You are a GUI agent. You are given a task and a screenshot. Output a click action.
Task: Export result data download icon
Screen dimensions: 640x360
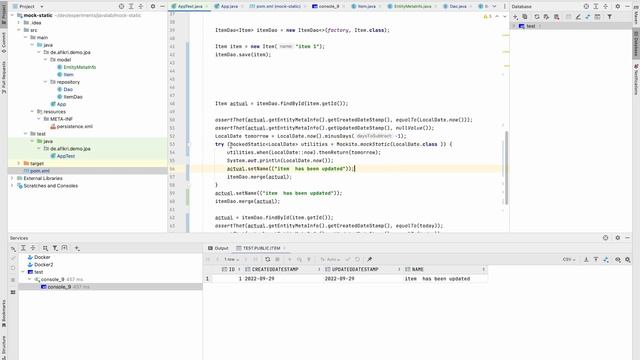(586, 260)
